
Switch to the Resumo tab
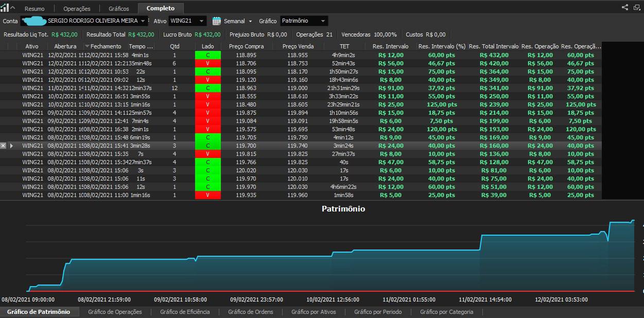pyautogui.click(x=34, y=8)
